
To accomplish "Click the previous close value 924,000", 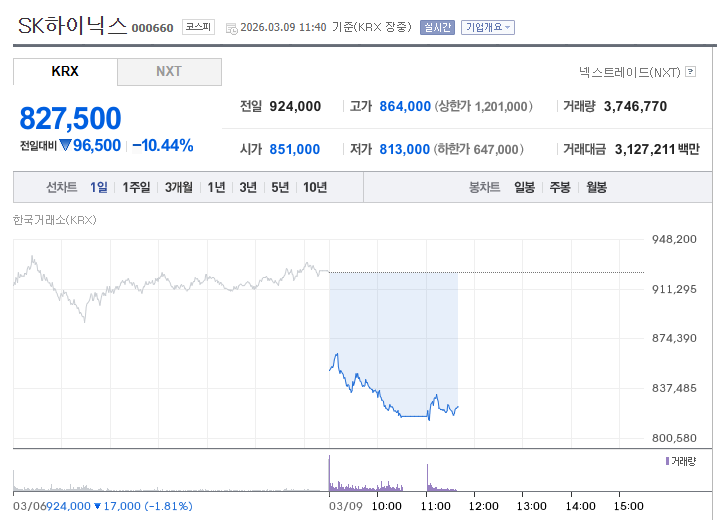I will point(295,107).
